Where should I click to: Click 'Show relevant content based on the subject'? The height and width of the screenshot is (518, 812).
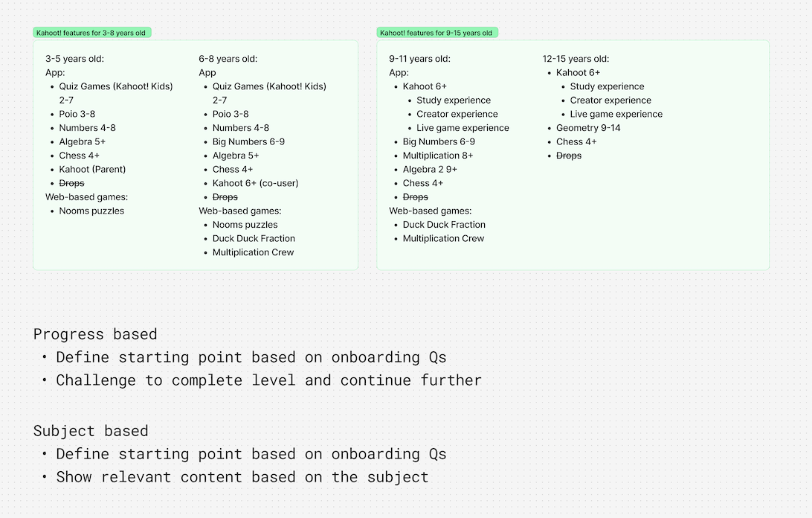pyautogui.click(x=242, y=478)
